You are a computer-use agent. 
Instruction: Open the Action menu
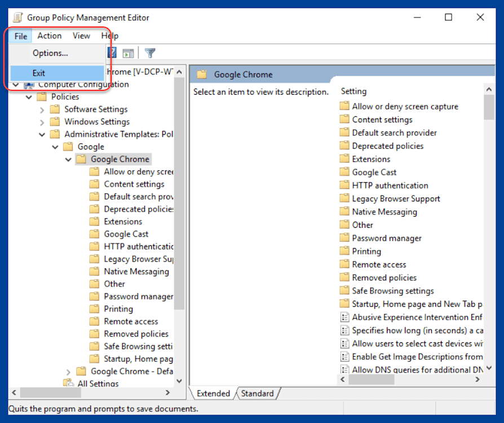tap(49, 36)
